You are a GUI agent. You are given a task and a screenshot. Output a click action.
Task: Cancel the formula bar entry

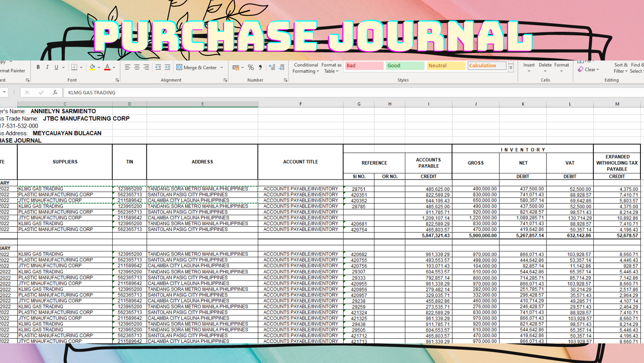pos(27,92)
